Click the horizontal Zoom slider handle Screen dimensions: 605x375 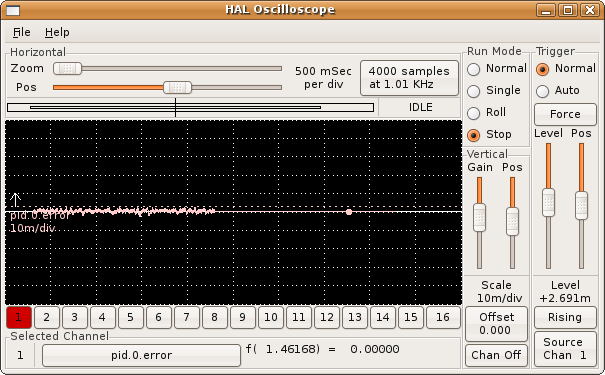[x=68, y=69]
